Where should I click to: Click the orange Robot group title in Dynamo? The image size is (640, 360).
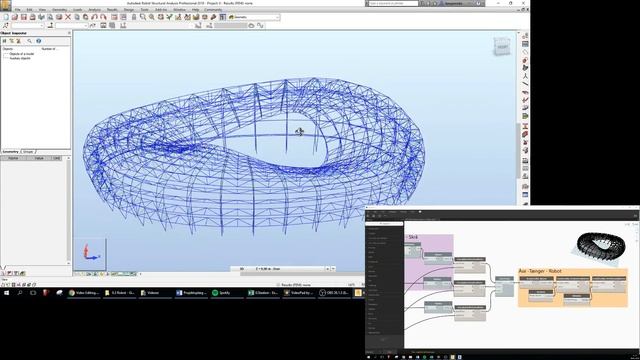pos(540,271)
